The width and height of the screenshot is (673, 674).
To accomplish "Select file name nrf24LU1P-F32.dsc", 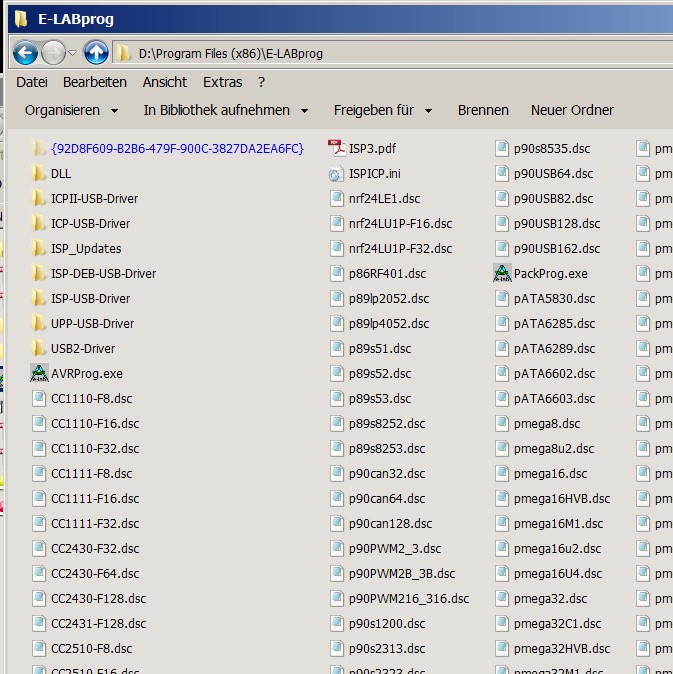I will click(x=401, y=248).
